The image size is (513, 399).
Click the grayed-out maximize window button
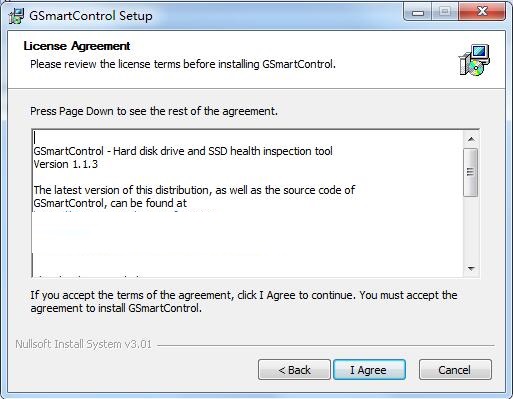(x=445, y=13)
